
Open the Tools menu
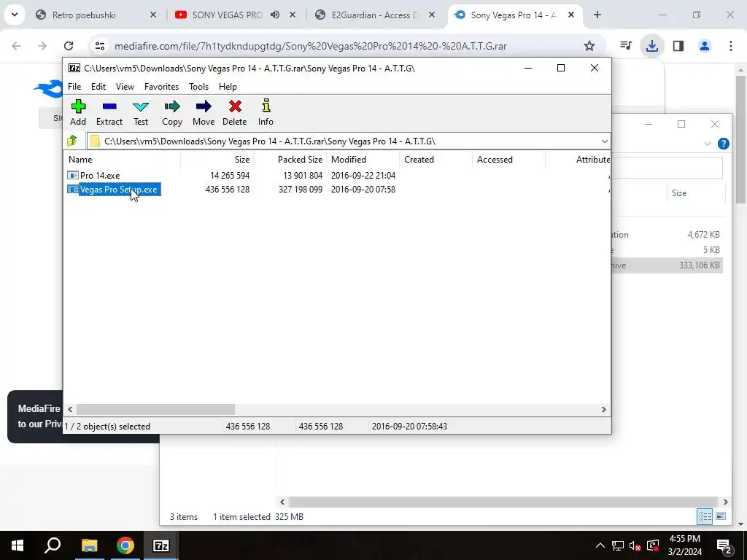click(198, 87)
